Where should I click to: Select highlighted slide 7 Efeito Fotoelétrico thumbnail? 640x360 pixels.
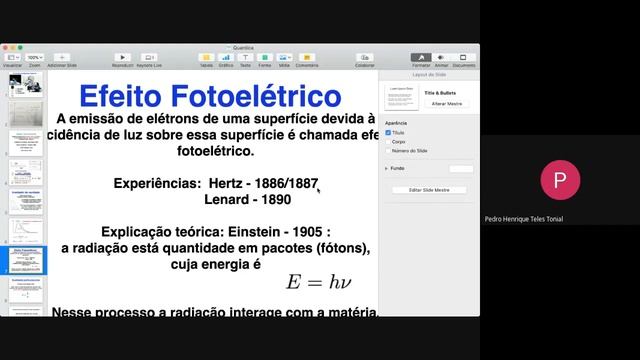tap(26, 260)
